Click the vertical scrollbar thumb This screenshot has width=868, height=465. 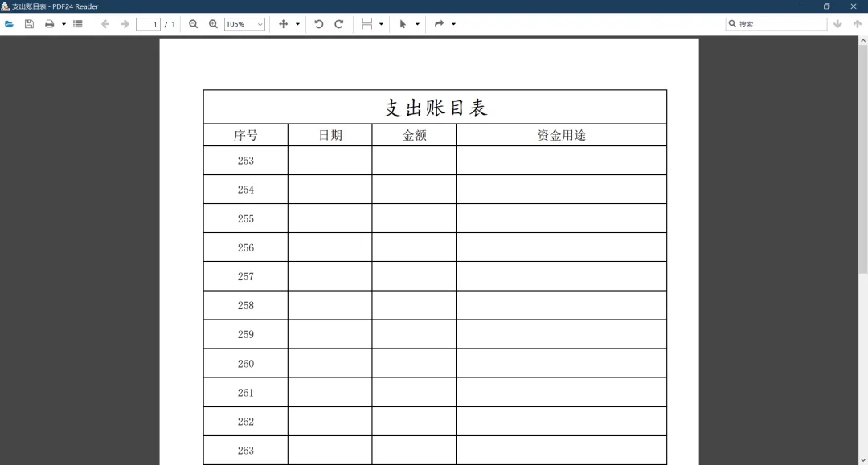point(863,159)
